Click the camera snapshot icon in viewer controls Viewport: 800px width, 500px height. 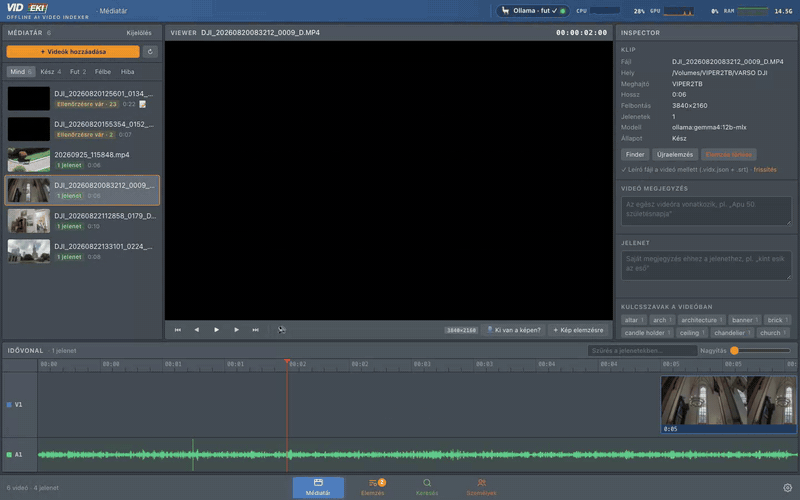pyautogui.click(x=281, y=330)
